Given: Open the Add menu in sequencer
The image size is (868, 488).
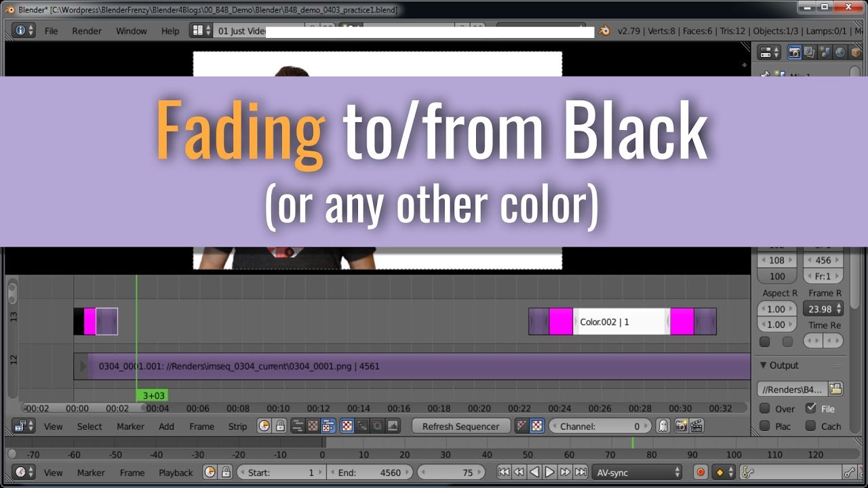Looking at the screenshot, I should (x=166, y=426).
